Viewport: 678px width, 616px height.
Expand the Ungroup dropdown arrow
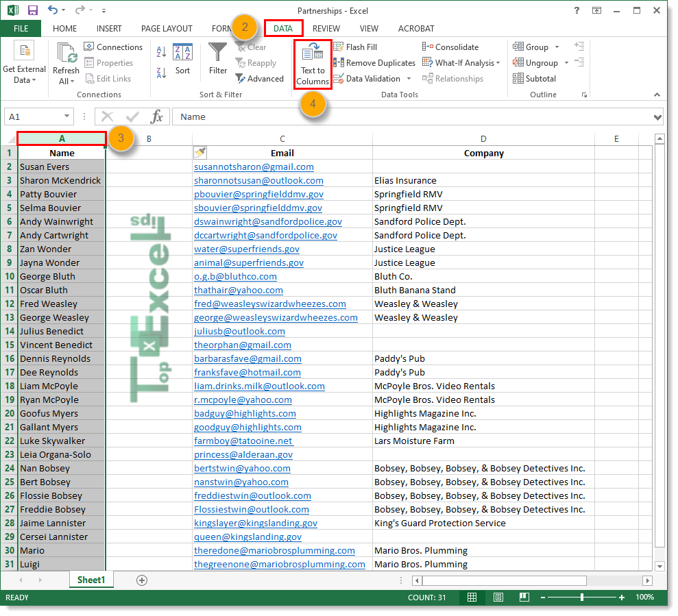point(566,63)
